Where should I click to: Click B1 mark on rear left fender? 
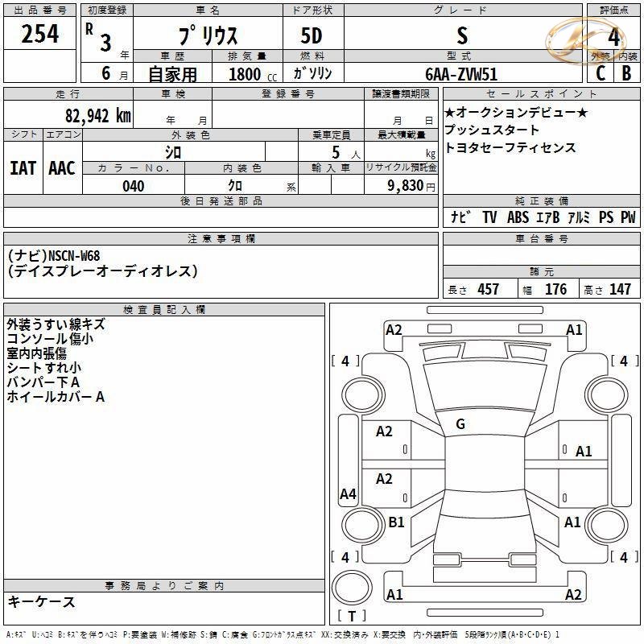pos(396,522)
